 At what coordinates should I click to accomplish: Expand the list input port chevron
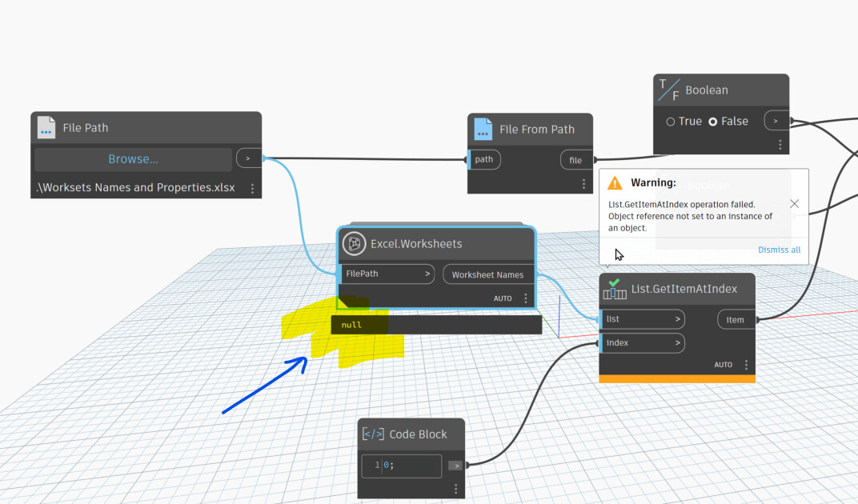tap(677, 319)
